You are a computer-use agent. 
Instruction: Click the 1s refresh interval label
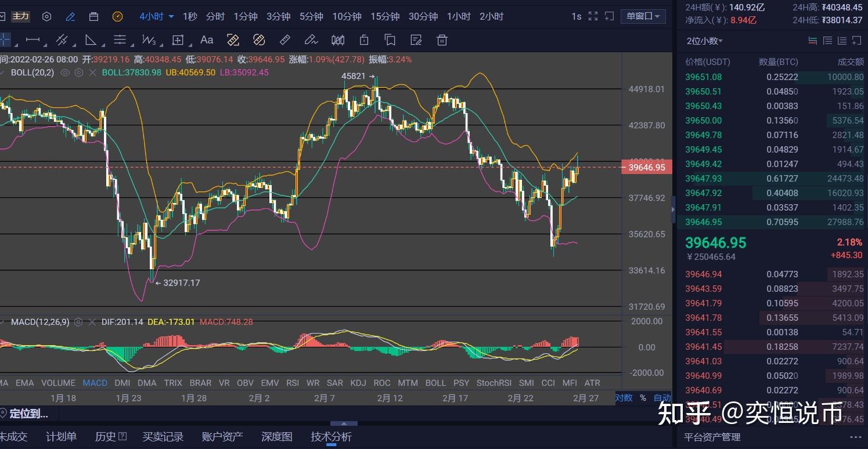click(x=576, y=16)
